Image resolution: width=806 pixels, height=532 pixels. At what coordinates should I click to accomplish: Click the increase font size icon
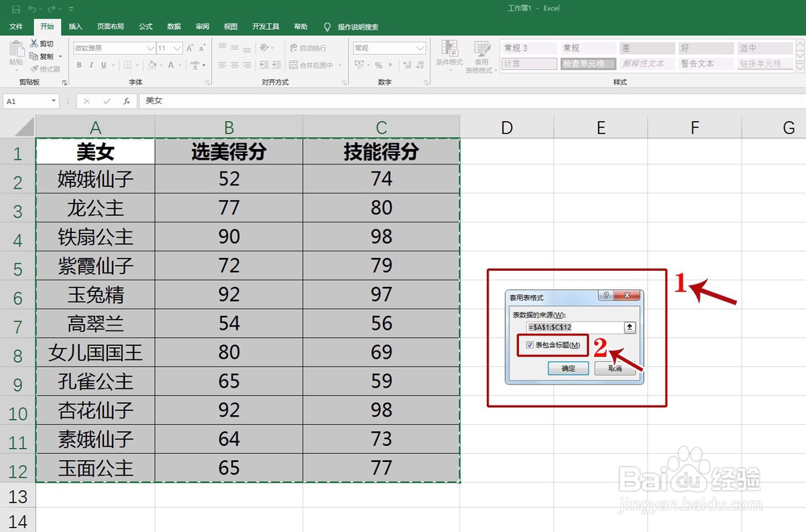click(189, 48)
